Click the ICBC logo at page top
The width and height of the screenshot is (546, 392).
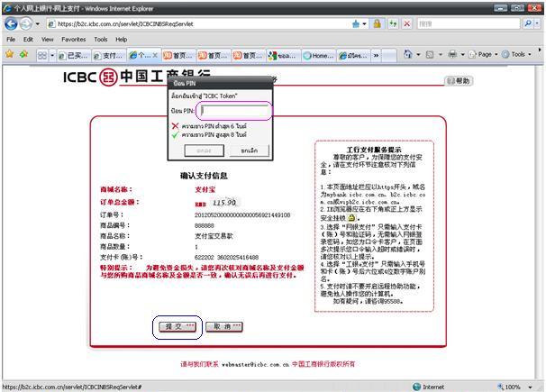(137, 77)
